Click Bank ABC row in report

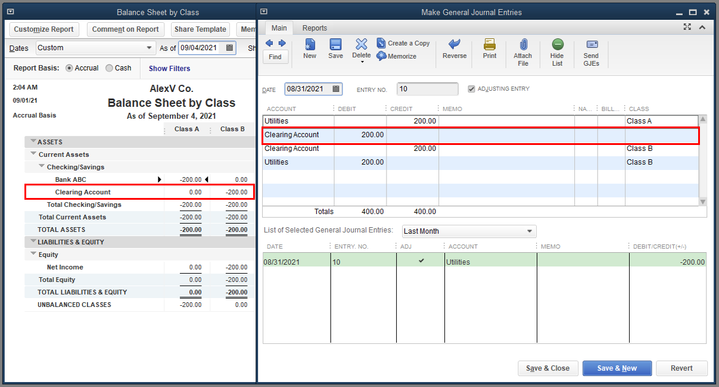[139, 179]
